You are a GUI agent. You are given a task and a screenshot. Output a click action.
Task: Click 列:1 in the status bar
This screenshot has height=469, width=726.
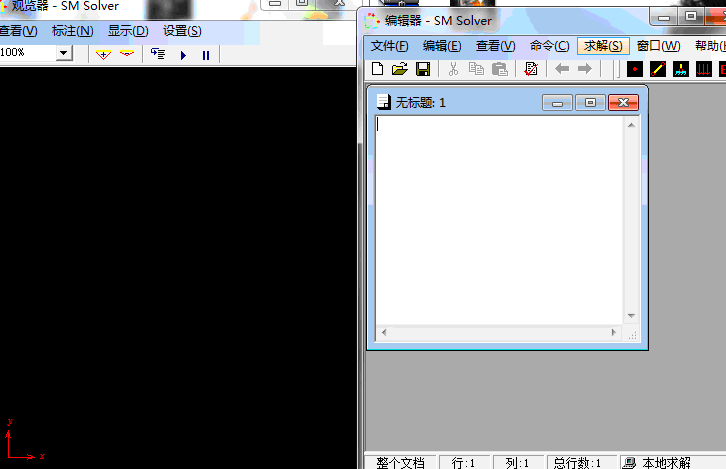(517, 463)
